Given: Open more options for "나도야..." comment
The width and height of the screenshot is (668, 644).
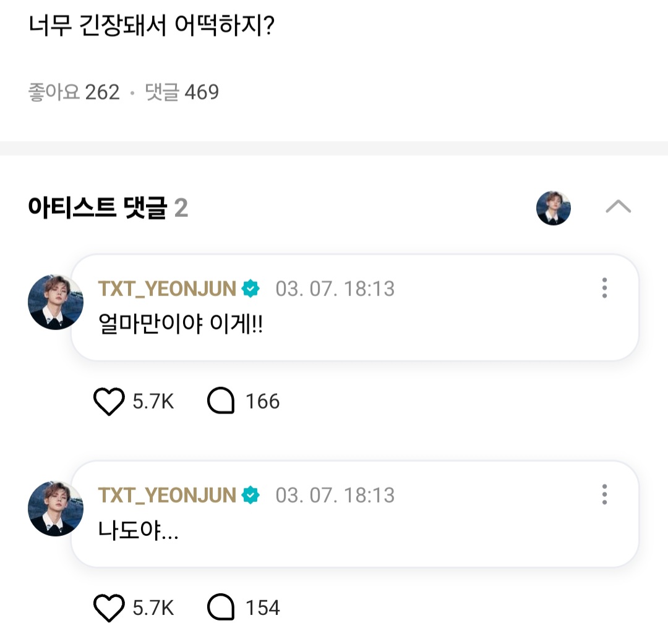Looking at the screenshot, I should [604, 494].
